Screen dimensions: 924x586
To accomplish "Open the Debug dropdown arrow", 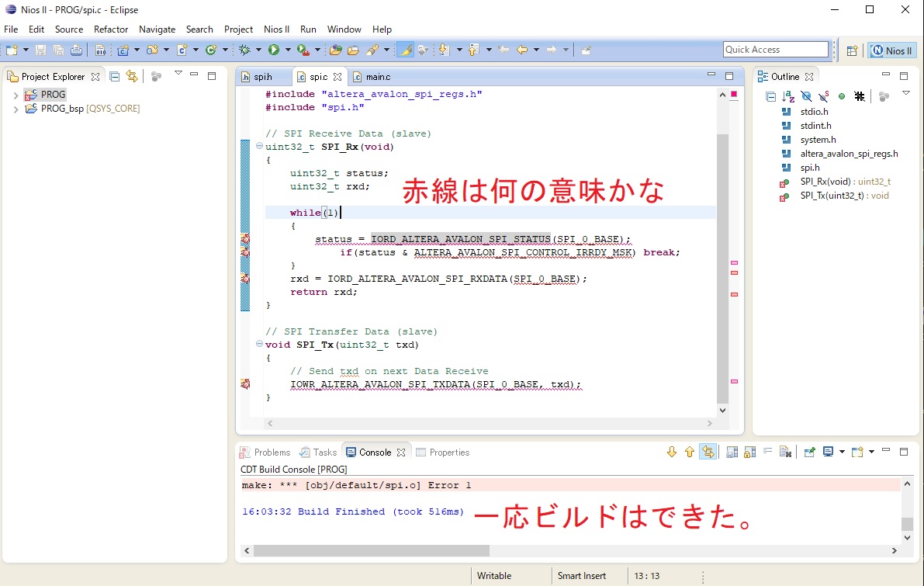I will point(258,50).
